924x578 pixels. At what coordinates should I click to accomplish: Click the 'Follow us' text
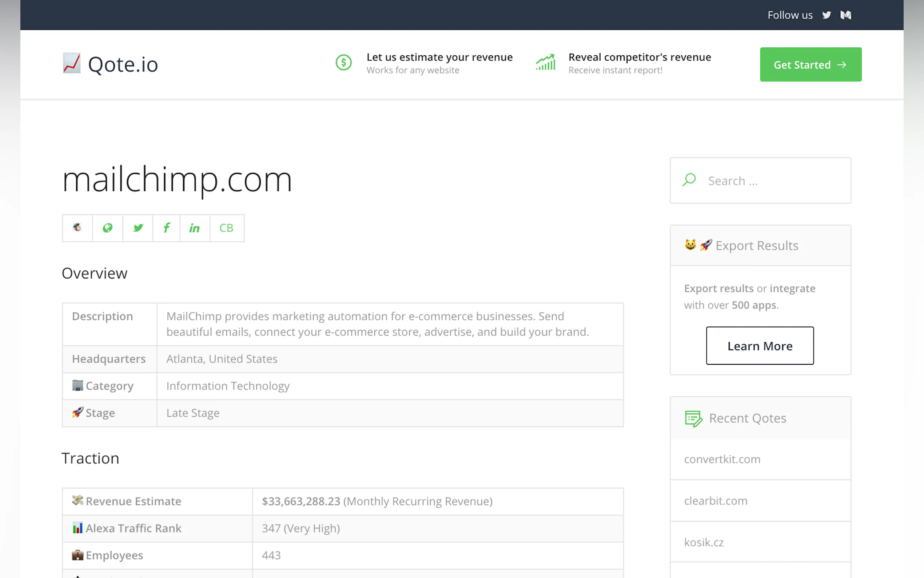790,15
